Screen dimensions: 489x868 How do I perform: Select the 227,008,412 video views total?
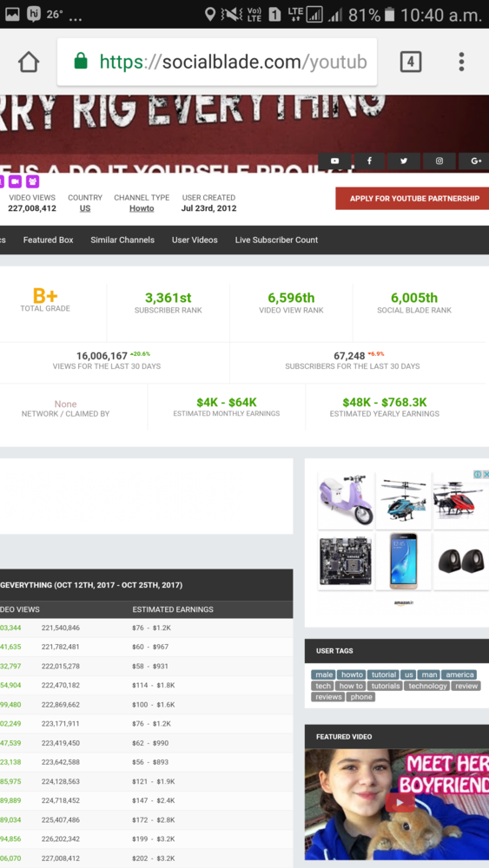coord(32,208)
